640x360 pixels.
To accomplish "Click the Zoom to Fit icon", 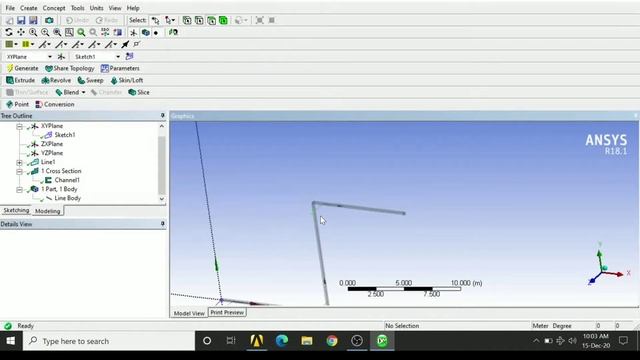I will click(57, 32).
